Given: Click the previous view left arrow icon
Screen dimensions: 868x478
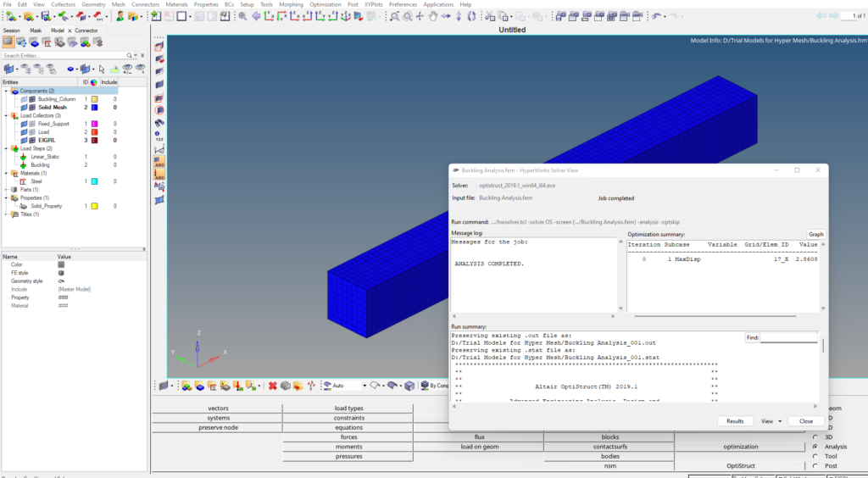Looking at the screenshot, I should [256, 16].
